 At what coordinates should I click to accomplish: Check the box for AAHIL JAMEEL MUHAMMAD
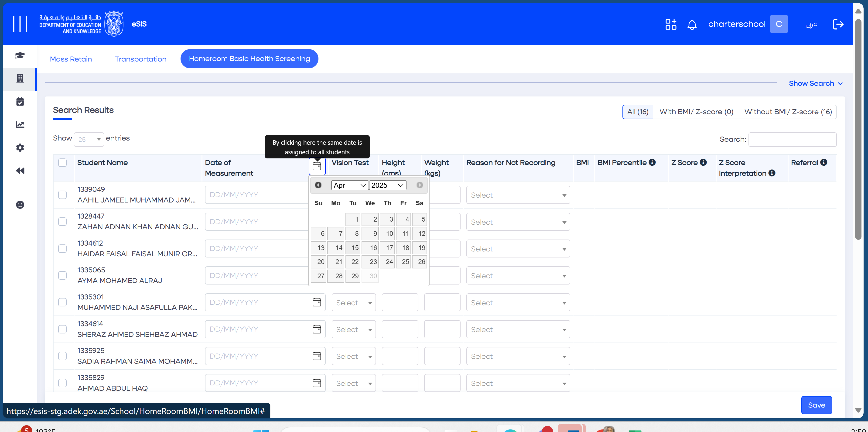point(62,195)
